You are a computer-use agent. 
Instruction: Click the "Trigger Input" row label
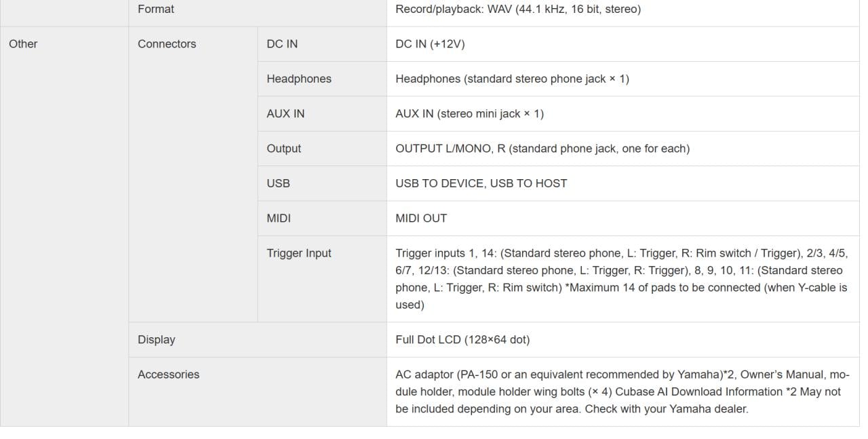pyautogui.click(x=299, y=253)
